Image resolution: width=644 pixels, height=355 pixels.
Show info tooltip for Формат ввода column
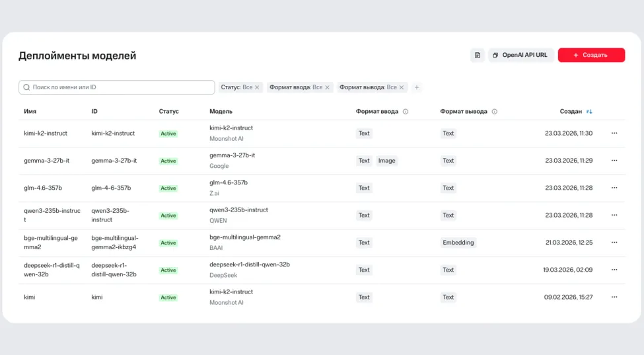406,112
